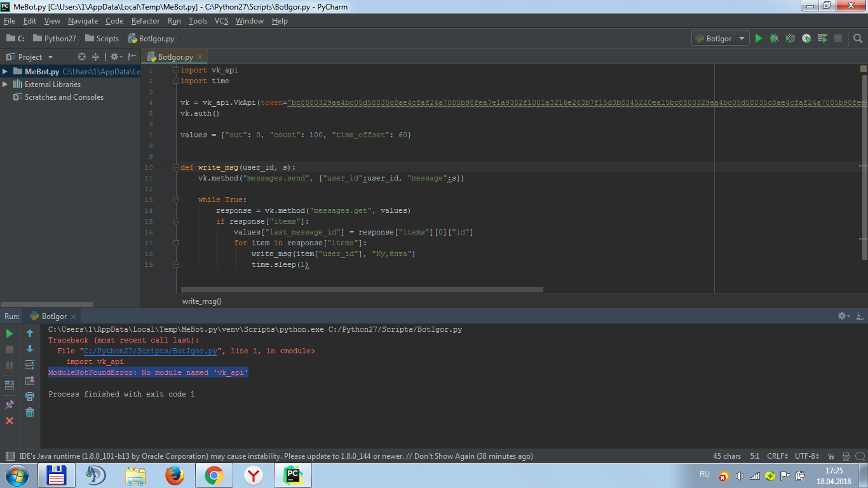868x488 pixels.
Task: Click the restore layout icon in Run panel
Action: pos(10,384)
